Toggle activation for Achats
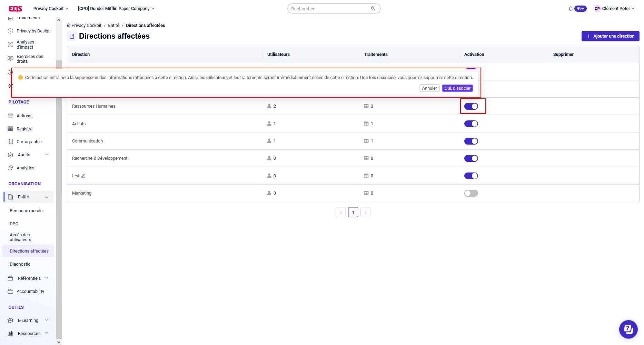This screenshot has width=644, height=345. click(x=471, y=124)
